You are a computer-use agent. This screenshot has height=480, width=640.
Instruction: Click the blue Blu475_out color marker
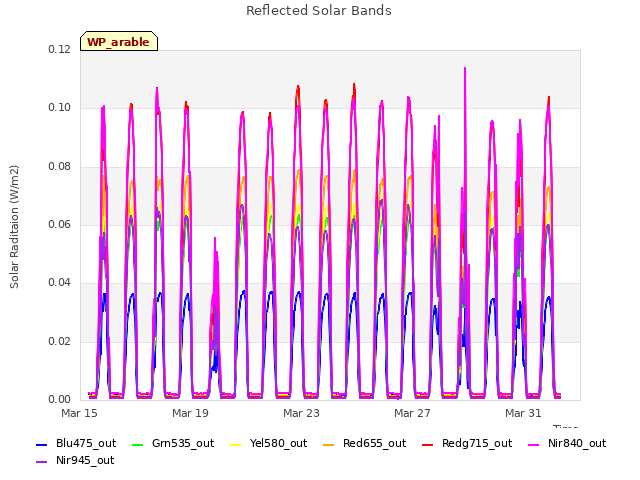click(x=42, y=444)
